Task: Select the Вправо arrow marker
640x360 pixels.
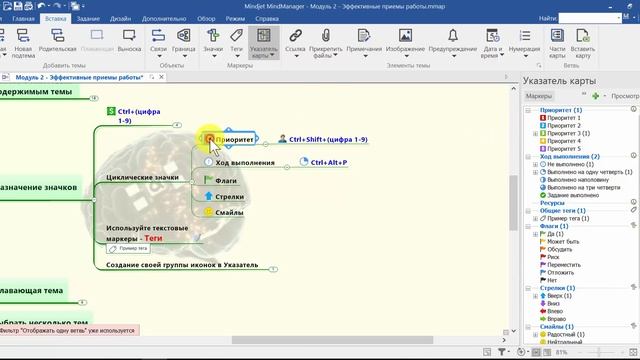Action: coord(553,320)
